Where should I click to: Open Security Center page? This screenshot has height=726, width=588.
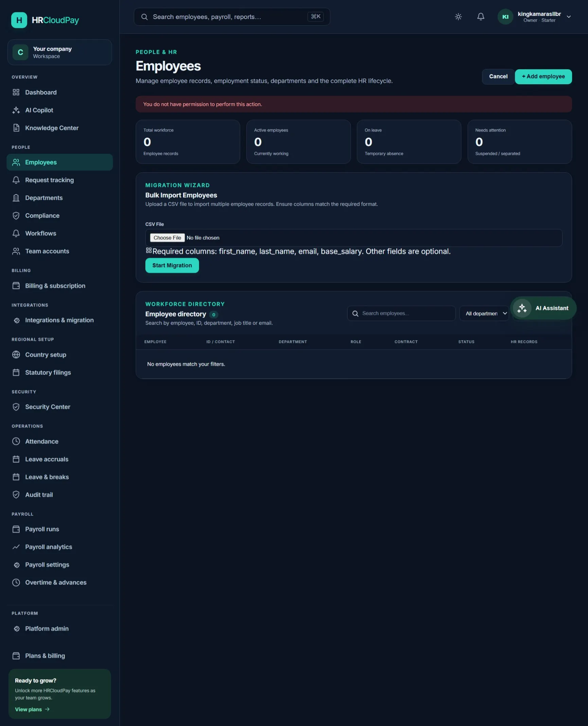tap(60, 407)
